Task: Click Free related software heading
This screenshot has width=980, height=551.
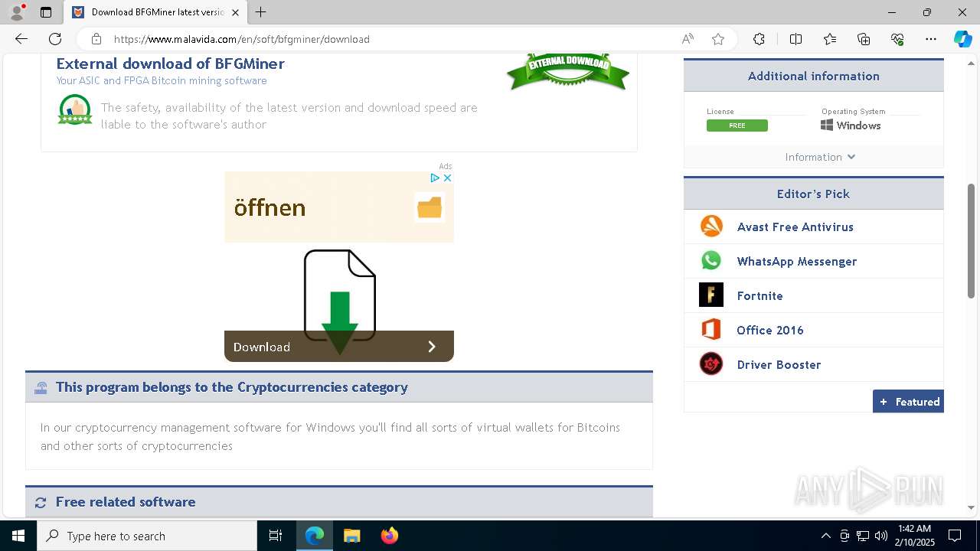Action: 126,502
